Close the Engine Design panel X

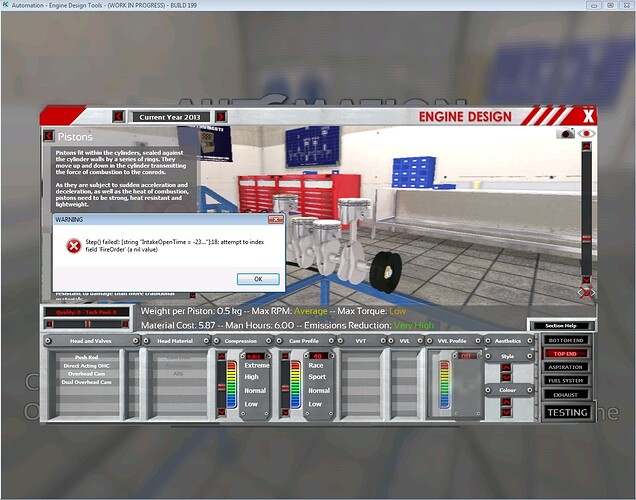tap(588, 117)
